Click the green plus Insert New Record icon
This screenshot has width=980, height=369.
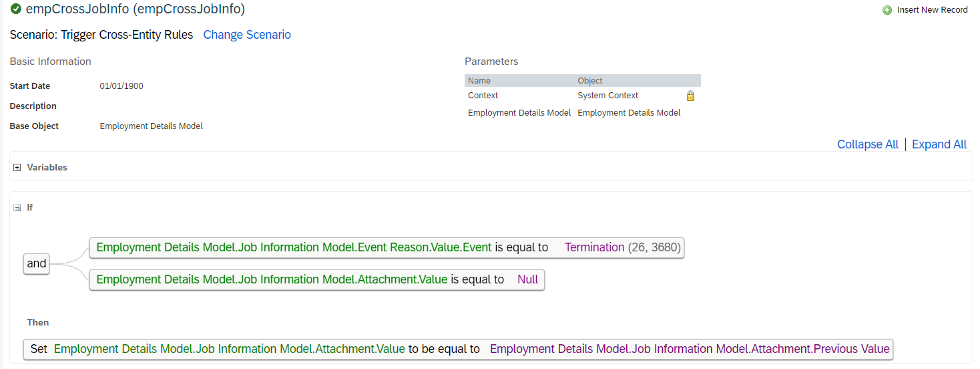pos(887,10)
